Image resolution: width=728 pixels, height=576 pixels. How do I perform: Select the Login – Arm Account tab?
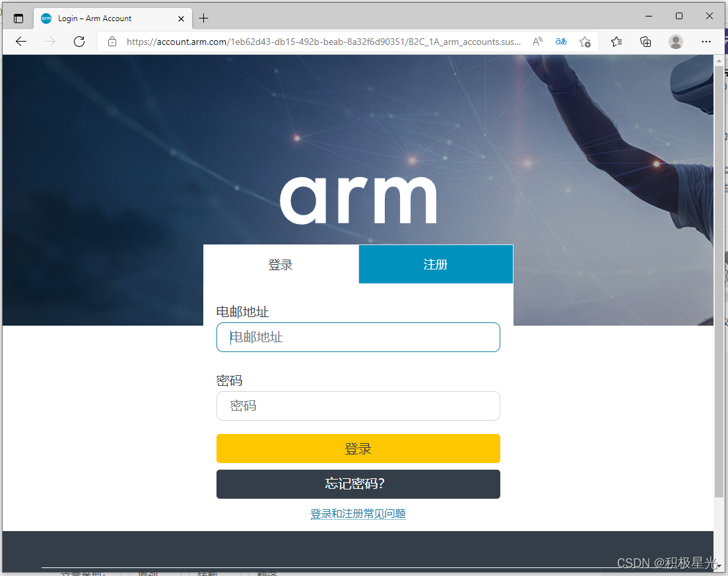pos(113,18)
